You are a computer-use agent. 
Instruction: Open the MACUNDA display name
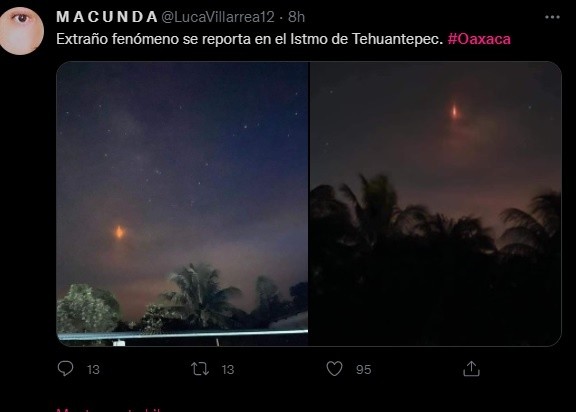(x=107, y=17)
